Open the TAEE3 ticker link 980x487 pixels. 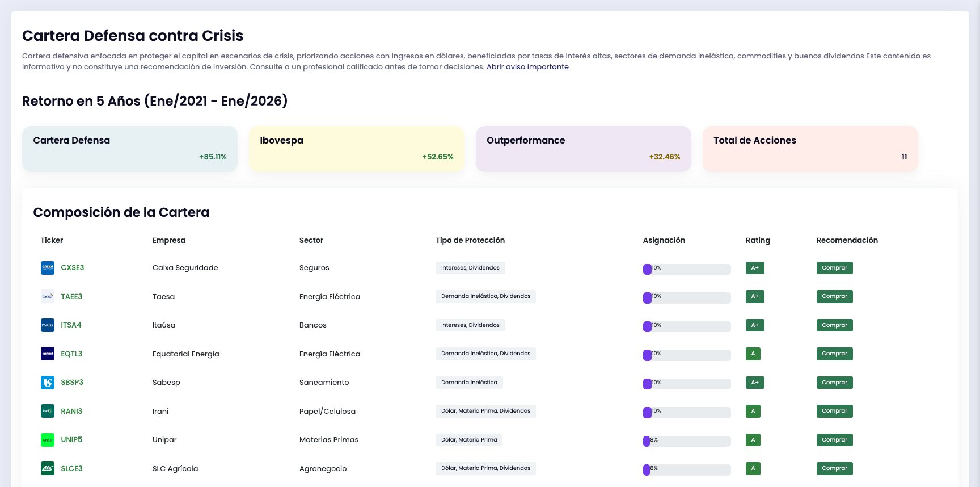pyautogui.click(x=71, y=296)
